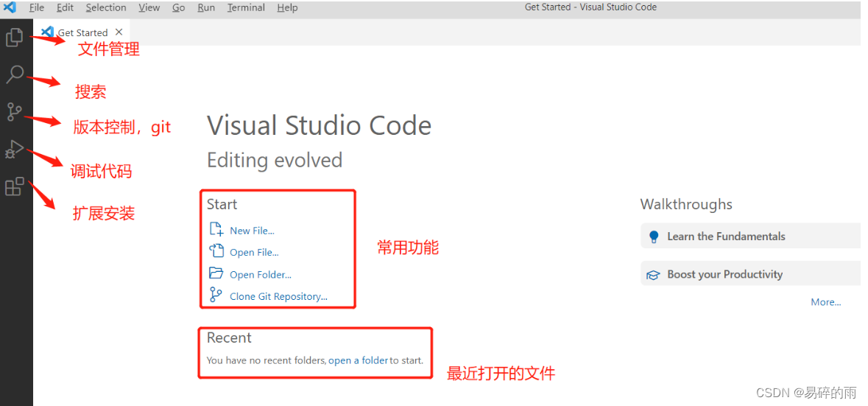Click the Open File... link
The height and width of the screenshot is (406, 868).
pos(254,253)
